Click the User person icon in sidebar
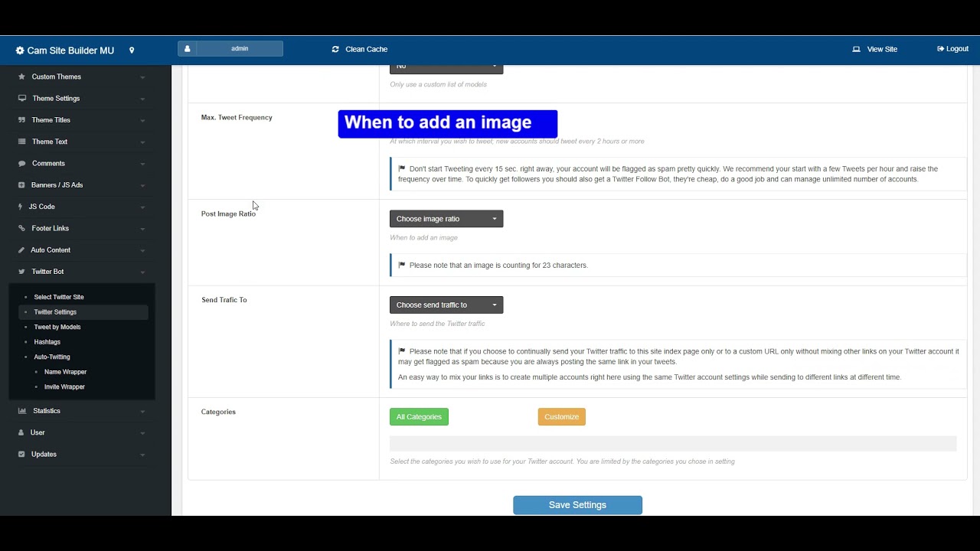980x551 pixels. (x=21, y=432)
